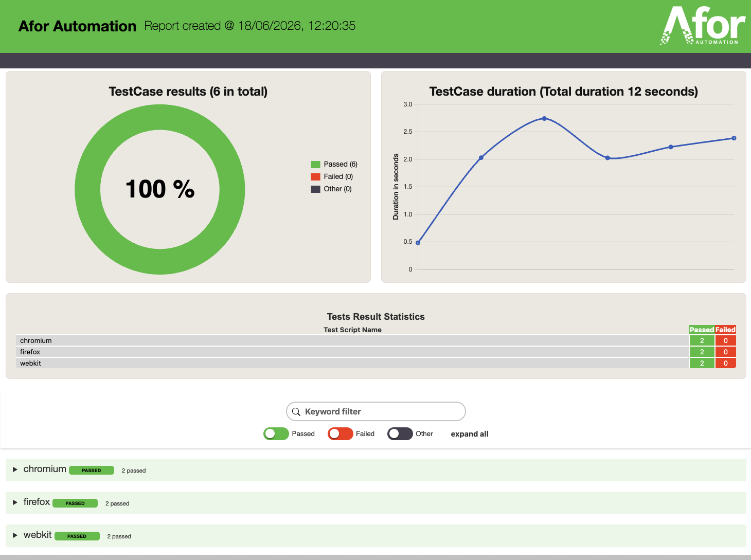Viewport: 751px width, 560px height.
Task: Click the Tests Result Statistics heading
Action: (x=376, y=317)
